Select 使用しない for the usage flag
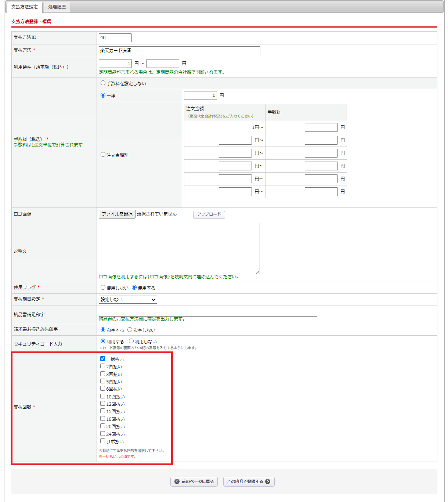The width and height of the screenshot is (448, 502). pos(103,288)
